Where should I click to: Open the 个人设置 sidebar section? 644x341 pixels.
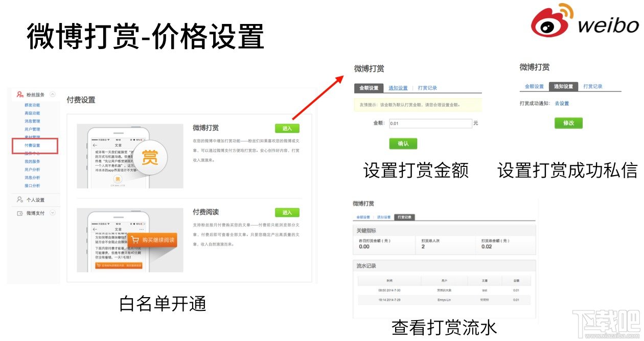[35, 200]
